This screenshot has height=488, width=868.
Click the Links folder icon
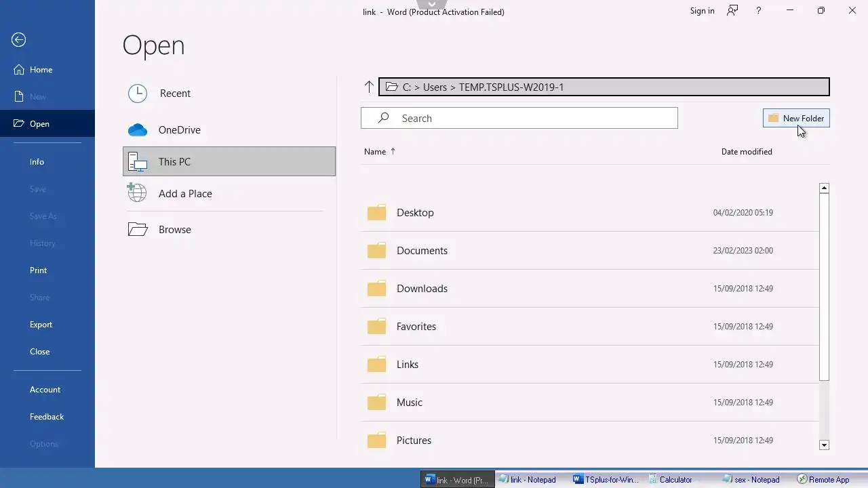click(x=376, y=365)
